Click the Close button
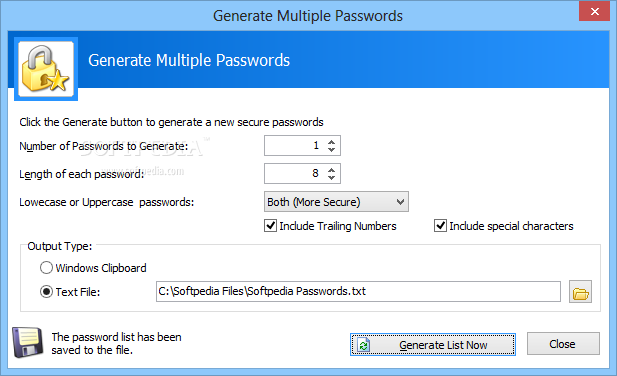 [563, 344]
